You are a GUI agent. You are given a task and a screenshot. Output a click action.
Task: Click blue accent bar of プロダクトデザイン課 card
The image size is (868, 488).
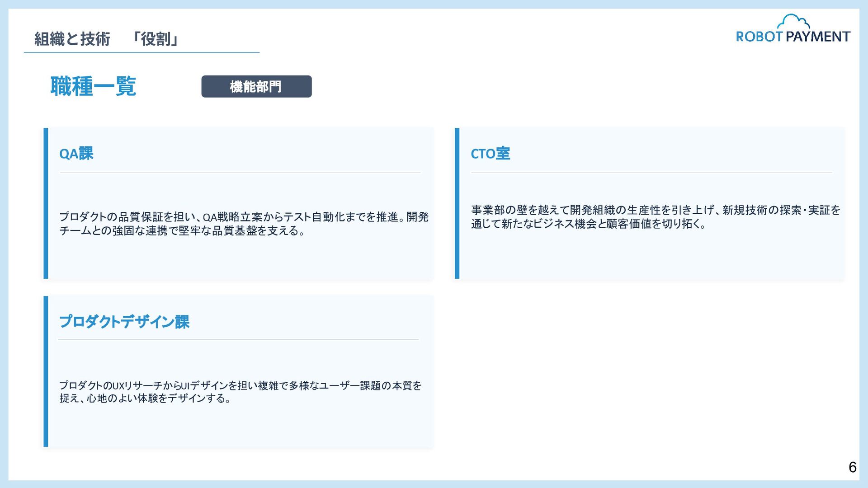[x=46, y=371]
